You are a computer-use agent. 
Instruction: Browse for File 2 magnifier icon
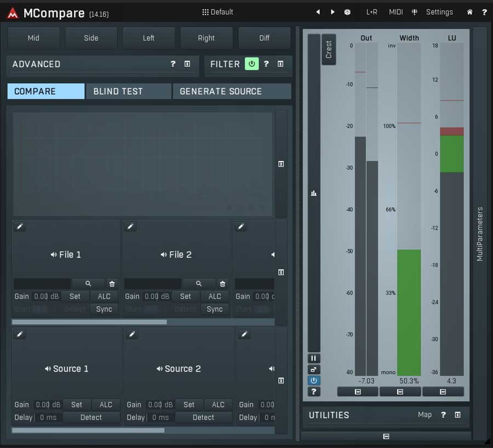199,284
